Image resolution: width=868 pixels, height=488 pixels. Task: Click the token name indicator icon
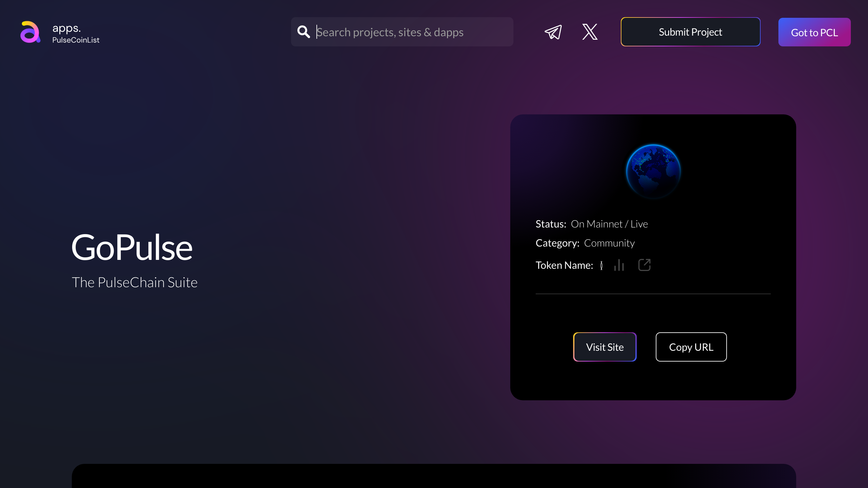(x=601, y=265)
